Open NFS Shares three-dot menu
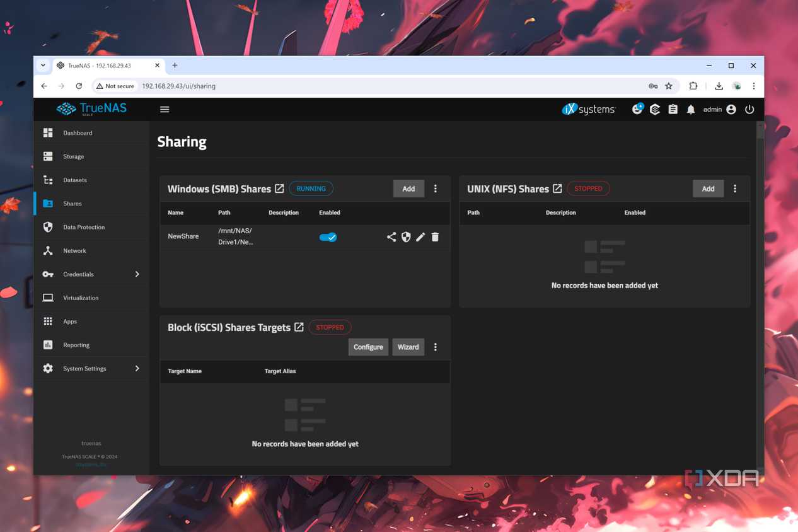798x532 pixels. point(735,188)
